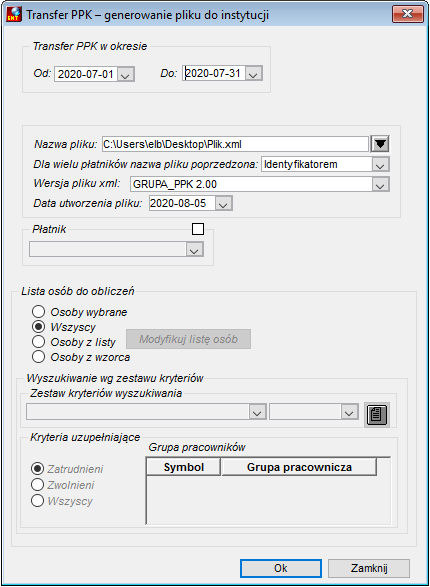430x587 pixels.
Task: Select the Zatrudnieni radio button
Action: click(x=37, y=468)
